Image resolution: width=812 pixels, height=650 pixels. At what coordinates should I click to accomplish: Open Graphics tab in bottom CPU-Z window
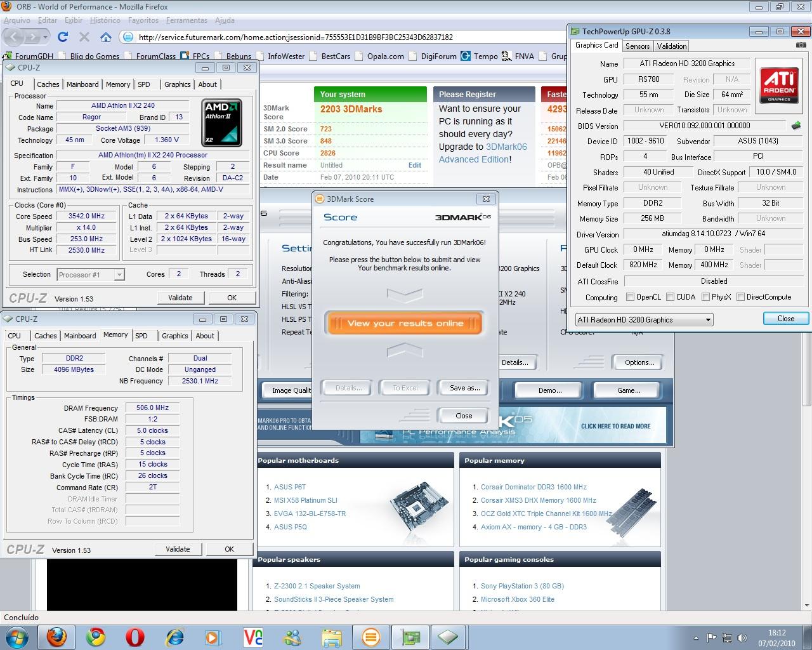(x=174, y=336)
